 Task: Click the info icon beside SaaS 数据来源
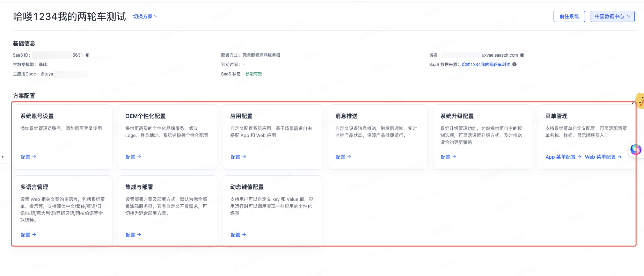514,64
